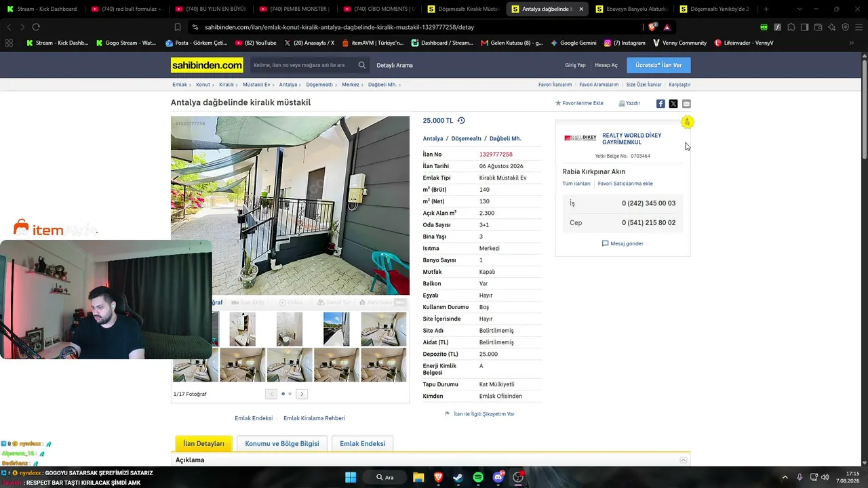View price history icon beside 25.000 TL

pos(461,121)
